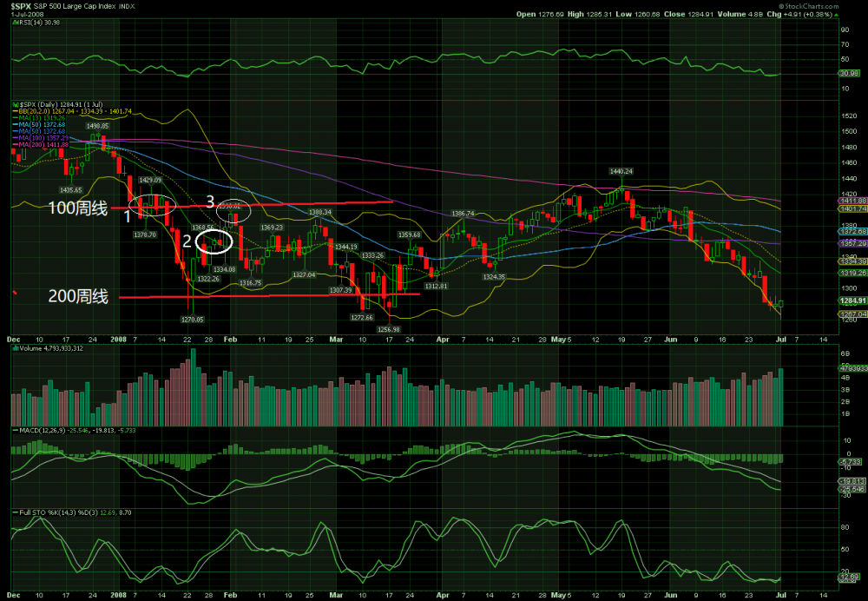
Task: Click the ellipse annotation labeled 3
Action: (233, 209)
